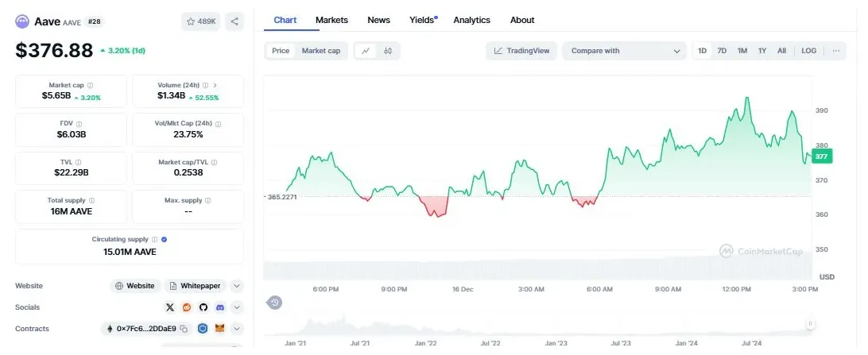This screenshot has height=355, width=868.
Task: Toggle LOG scale on chart
Action: click(808, 51)
